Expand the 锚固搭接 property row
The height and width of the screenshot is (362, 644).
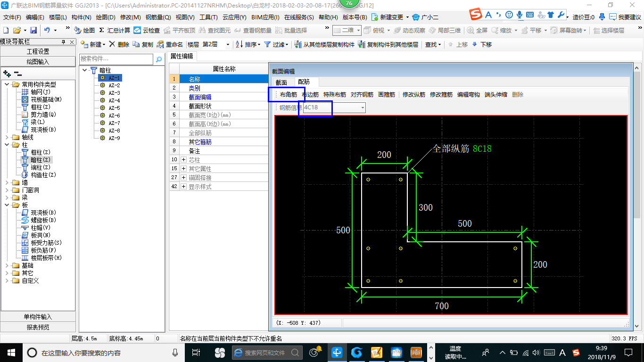(184, 178)
